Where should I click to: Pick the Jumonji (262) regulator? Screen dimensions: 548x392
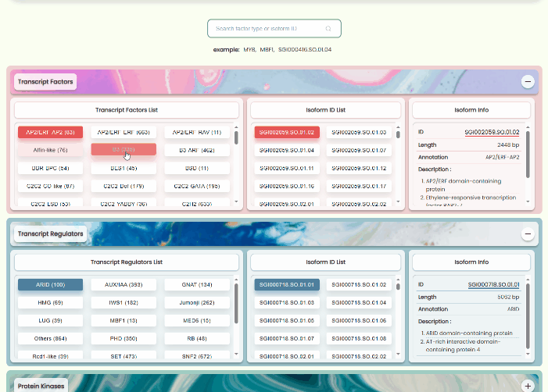coord(197,303)
